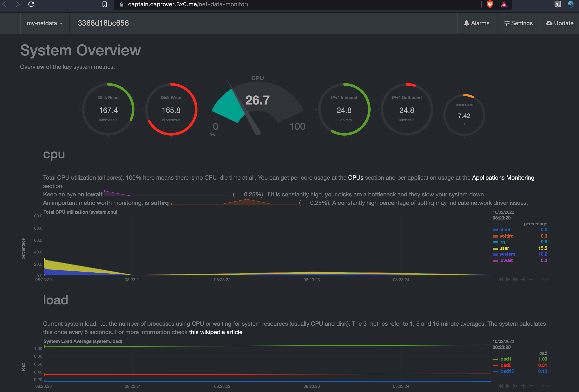579x392 pixels.
Task: Open the Settings panel
Action: point(518,23)
